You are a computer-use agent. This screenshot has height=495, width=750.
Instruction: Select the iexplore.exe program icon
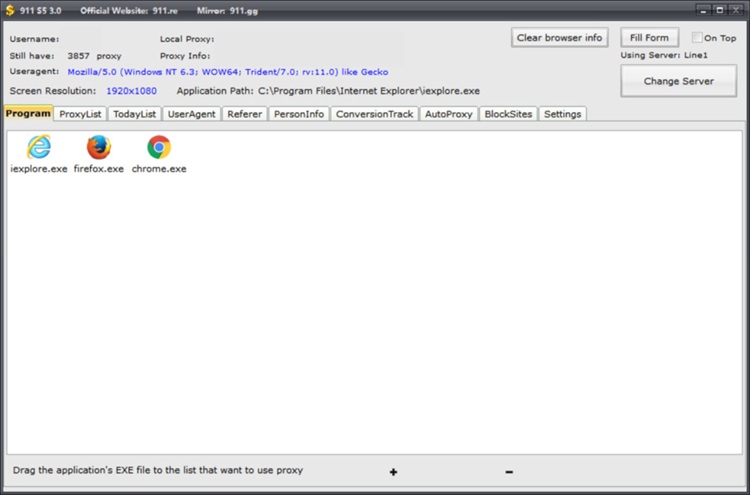tap(38, 148)
